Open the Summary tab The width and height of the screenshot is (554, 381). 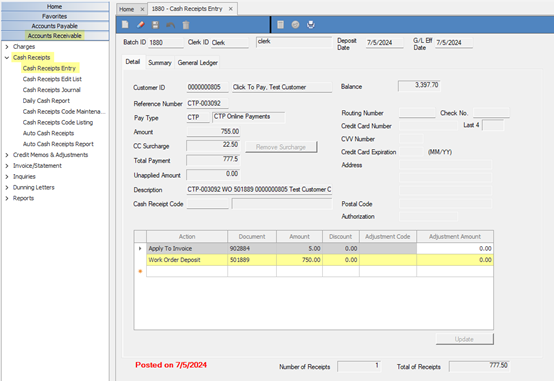click(x=160, y=63)
